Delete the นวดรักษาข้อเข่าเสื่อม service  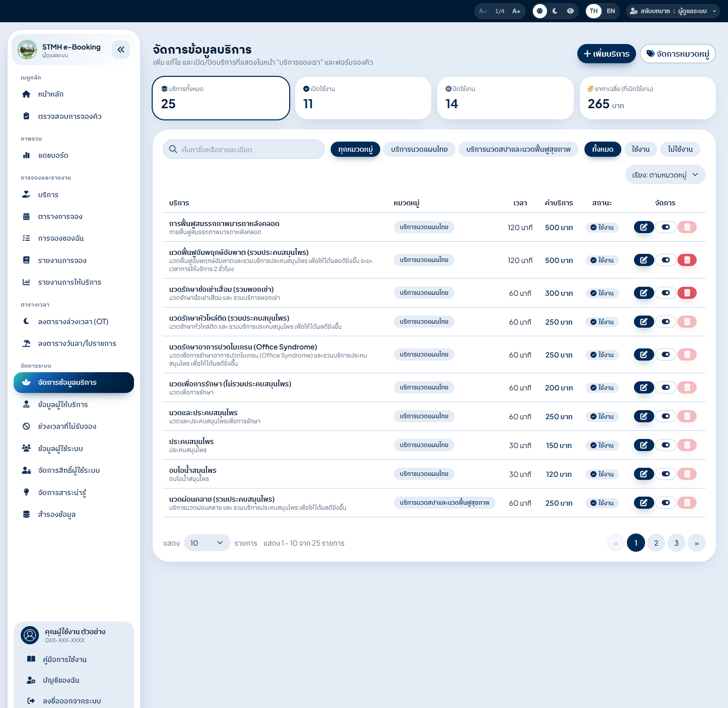687,293
